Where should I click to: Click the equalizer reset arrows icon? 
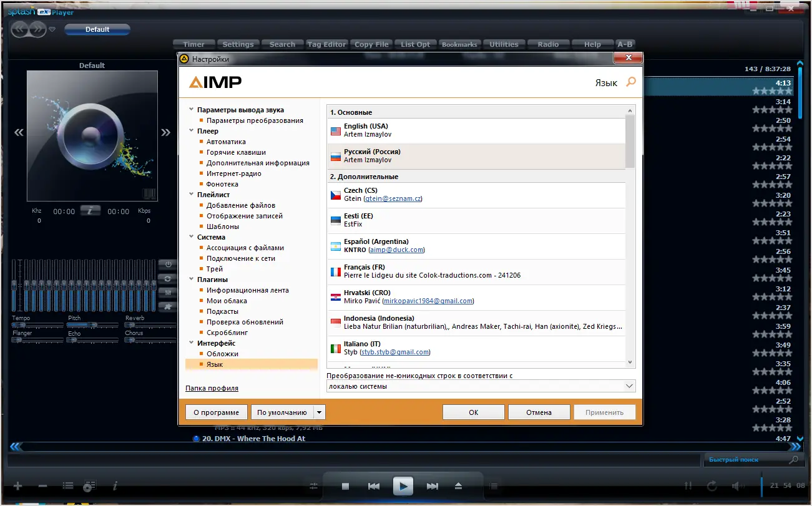click(168, 278)
